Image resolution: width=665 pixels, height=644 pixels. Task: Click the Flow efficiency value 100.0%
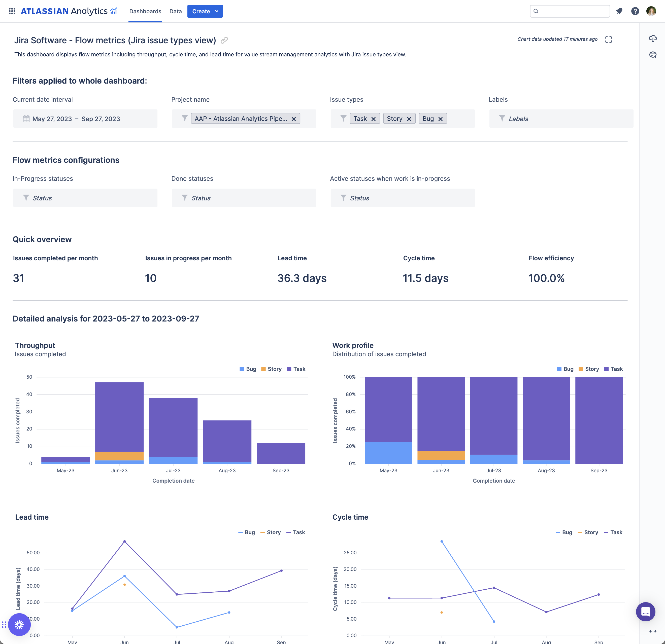pyautogui.click(x=546, y=278)
